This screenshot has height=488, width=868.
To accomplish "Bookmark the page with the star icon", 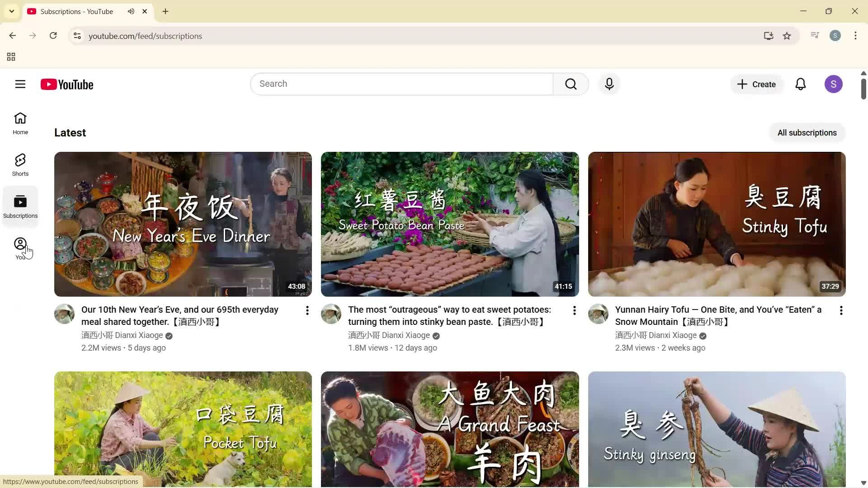I will (x=787, y=36).
